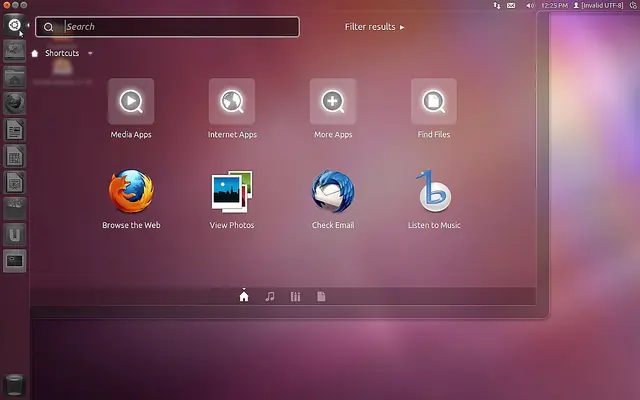Click the View Photos icon
The width and height of the screenshot is (640, 400).
(232, 191)
